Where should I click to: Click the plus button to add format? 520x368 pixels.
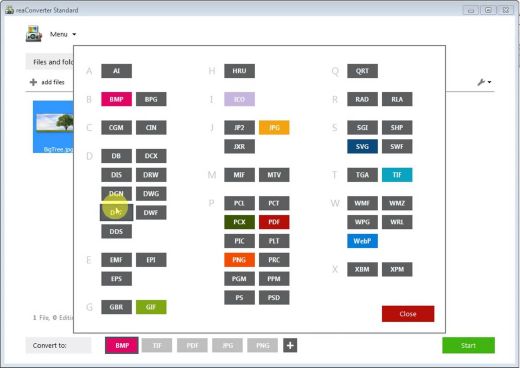pyautogui.click(x=290, y=345)
